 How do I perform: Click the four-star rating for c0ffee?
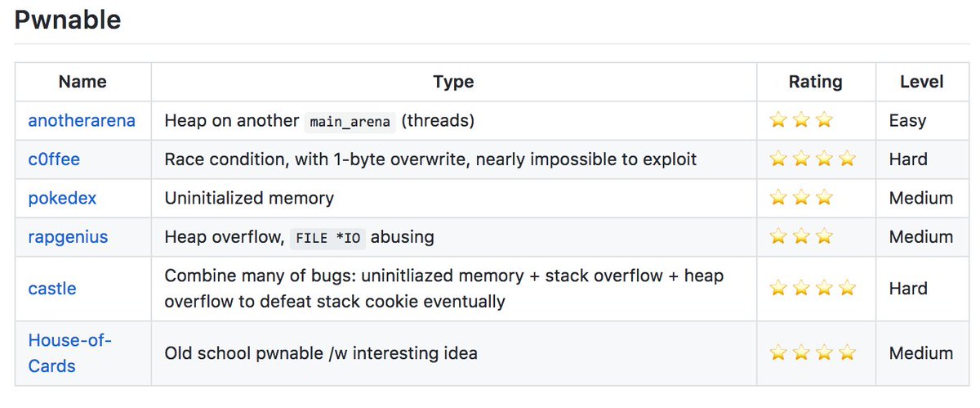[813, 159]
